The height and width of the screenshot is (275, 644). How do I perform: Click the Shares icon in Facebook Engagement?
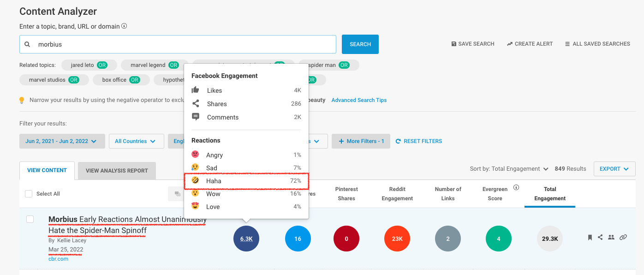tap(196, 103)
